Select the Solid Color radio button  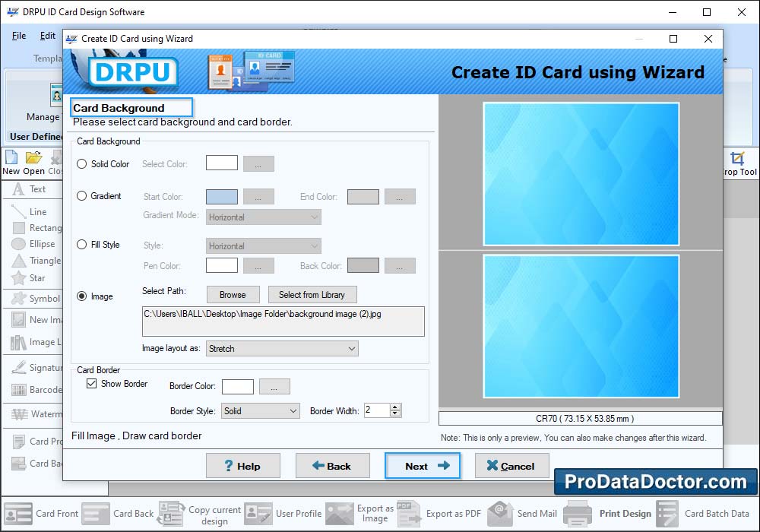tap(82, 164)
